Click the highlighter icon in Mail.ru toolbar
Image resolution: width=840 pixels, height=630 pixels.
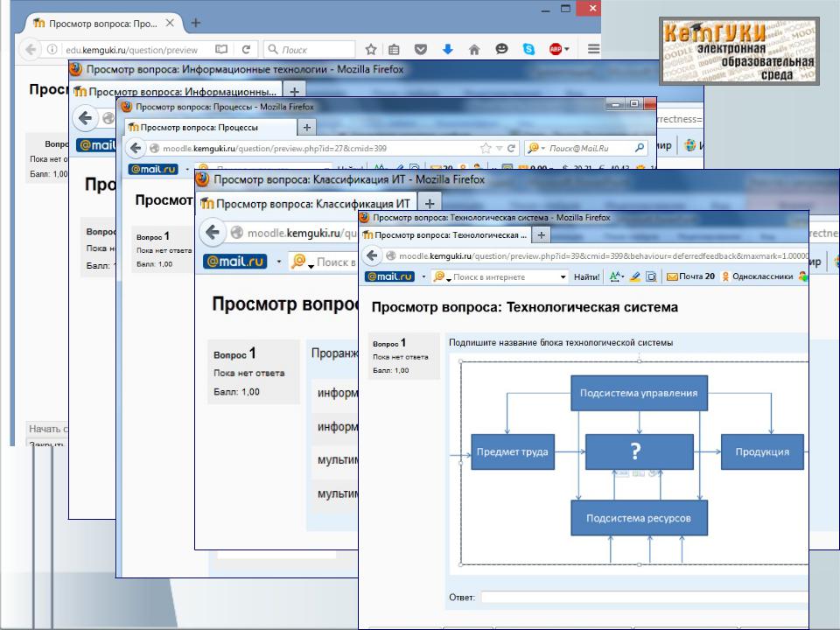click(x=635, y=276)
